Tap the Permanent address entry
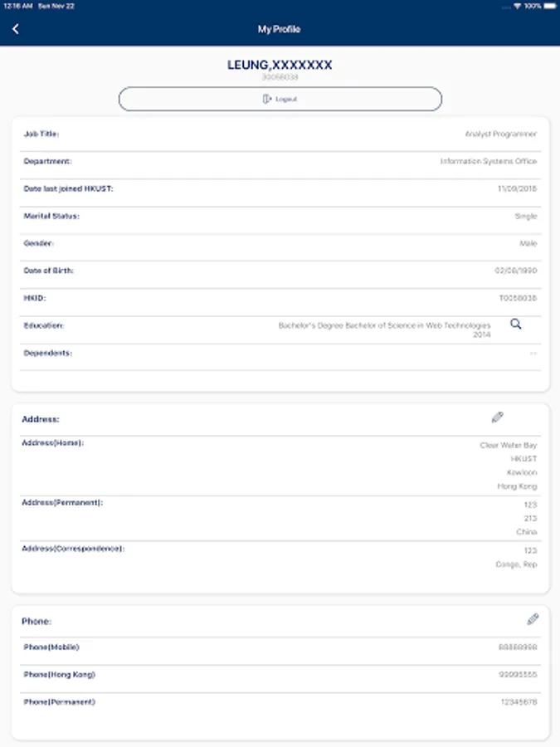The width and height of the screenshot is (560, 747). click(x=280, y=518)
